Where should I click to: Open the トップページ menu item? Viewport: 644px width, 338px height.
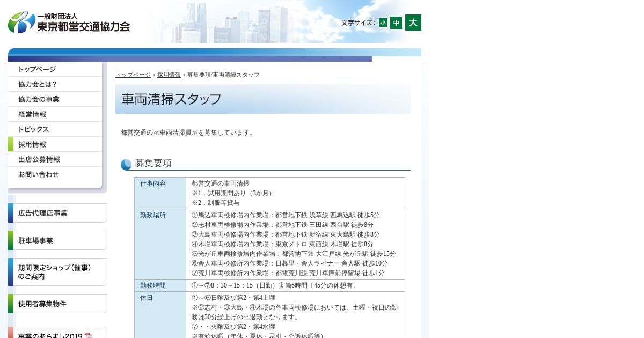tap(55, 69)
